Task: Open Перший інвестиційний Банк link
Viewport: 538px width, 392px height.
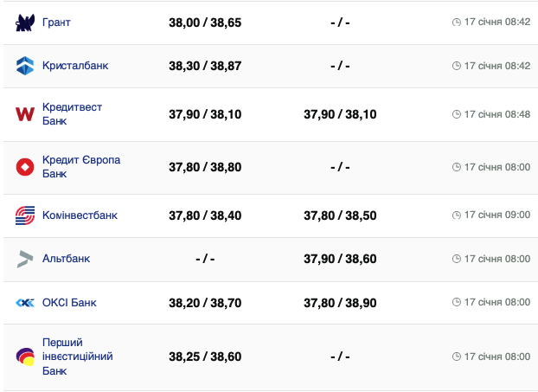Action: pyautogui.click(x=78, y=357)
